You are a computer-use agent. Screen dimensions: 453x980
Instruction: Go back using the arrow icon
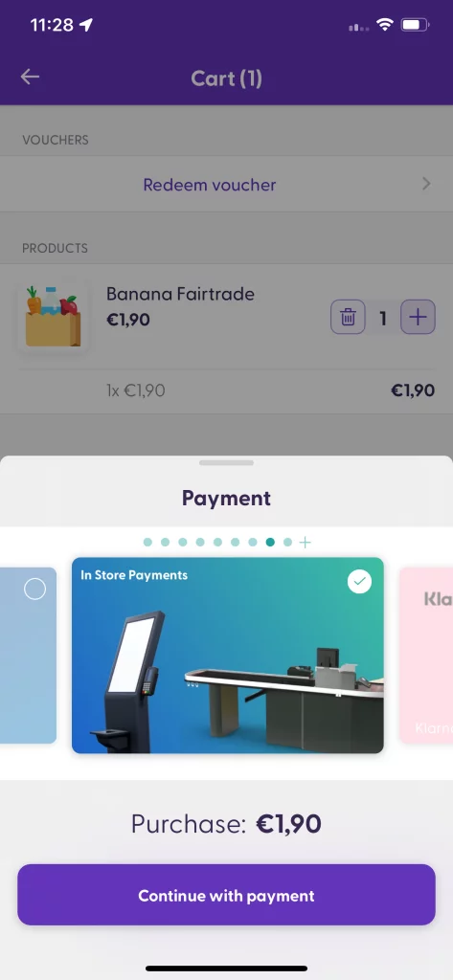tap(30, 77)
